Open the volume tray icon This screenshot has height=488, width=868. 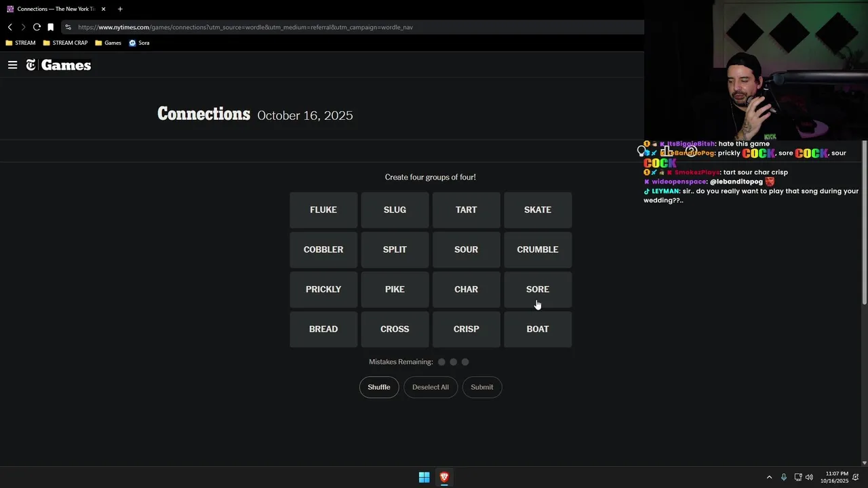pos(809,477)
